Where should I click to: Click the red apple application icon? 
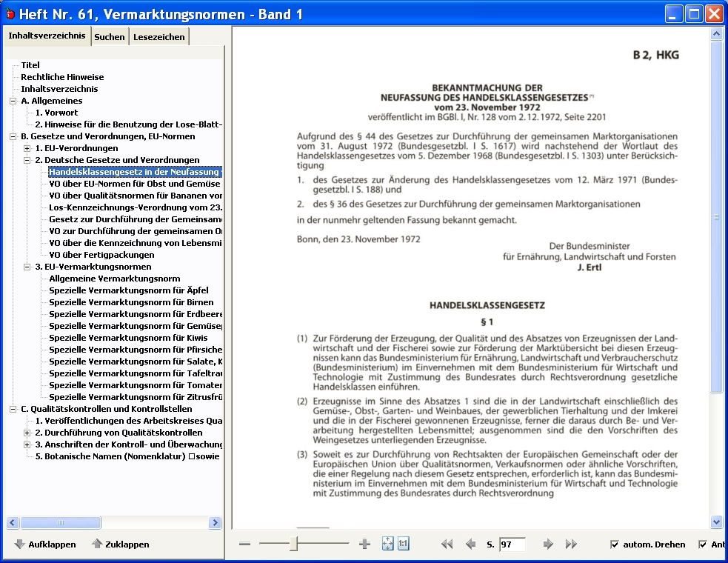(x=10, y=14)
